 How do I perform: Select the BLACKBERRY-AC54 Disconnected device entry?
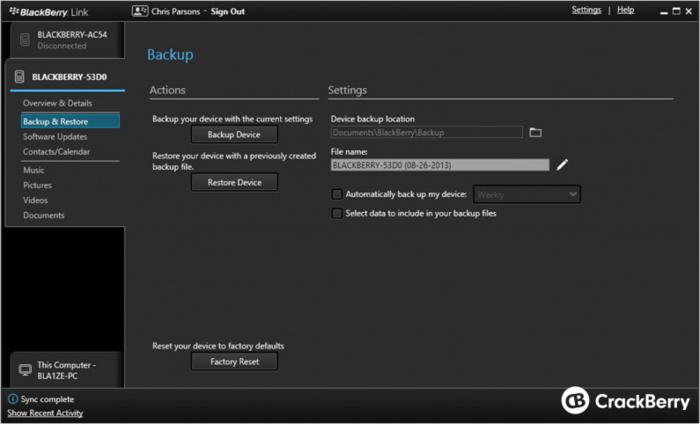tap(66, 40)
